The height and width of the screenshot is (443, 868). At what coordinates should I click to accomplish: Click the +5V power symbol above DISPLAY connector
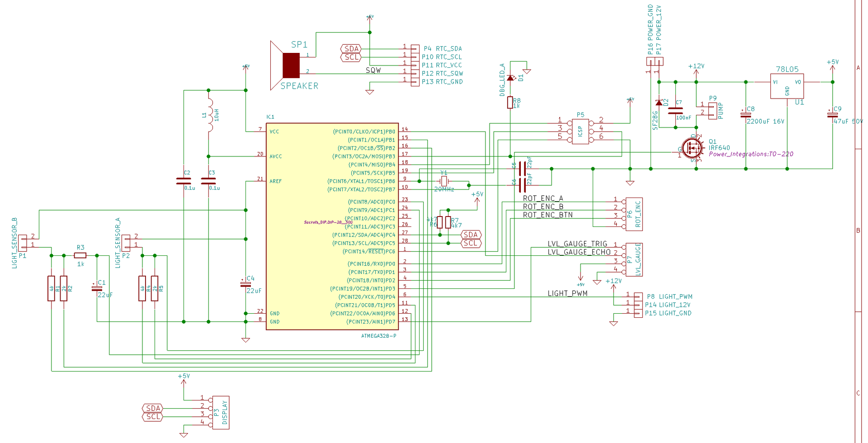184,379
